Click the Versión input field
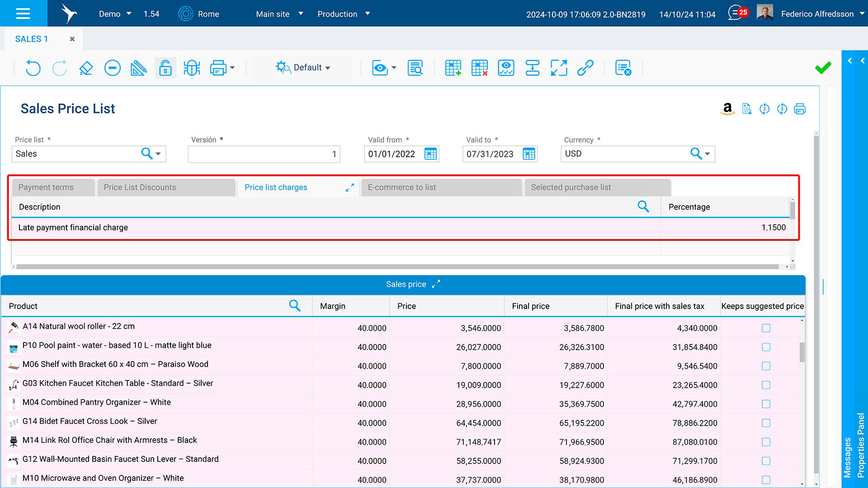 (x=264, y=154)
